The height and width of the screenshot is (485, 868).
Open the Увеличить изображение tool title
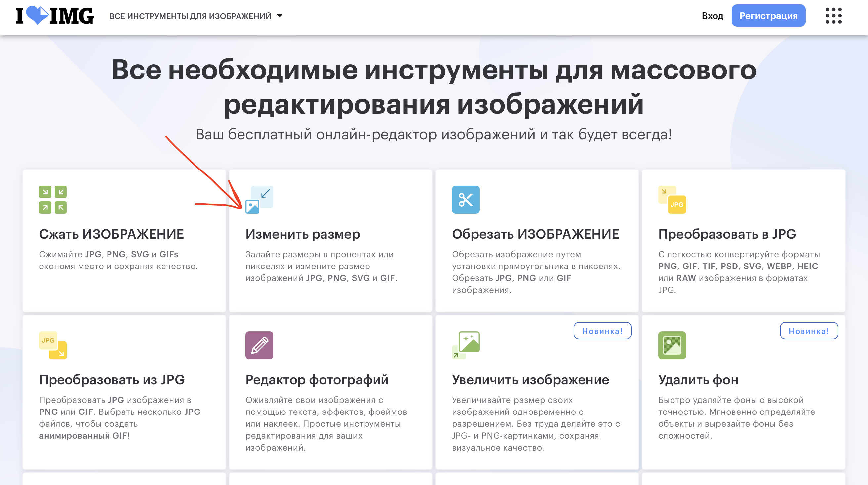[x=530, y=380]
